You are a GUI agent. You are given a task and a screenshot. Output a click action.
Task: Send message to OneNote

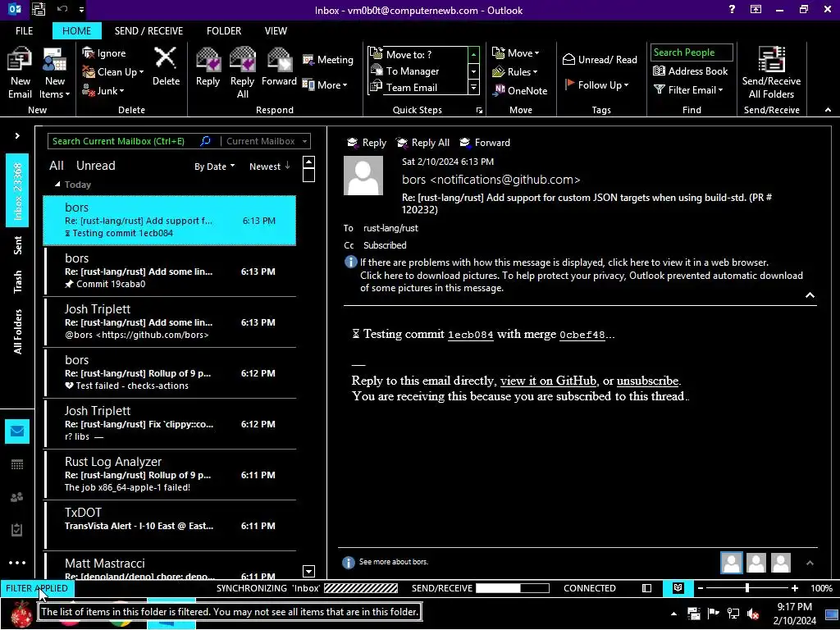click(519, 90)
